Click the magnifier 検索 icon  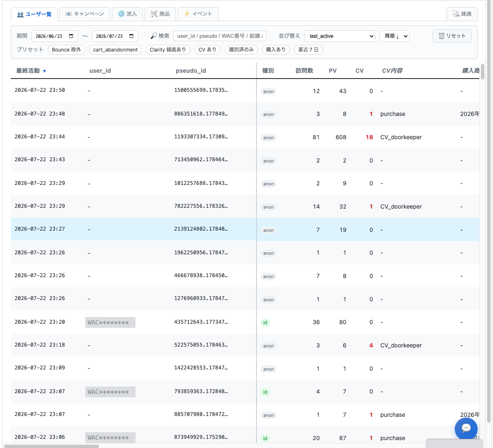point(153,36)
